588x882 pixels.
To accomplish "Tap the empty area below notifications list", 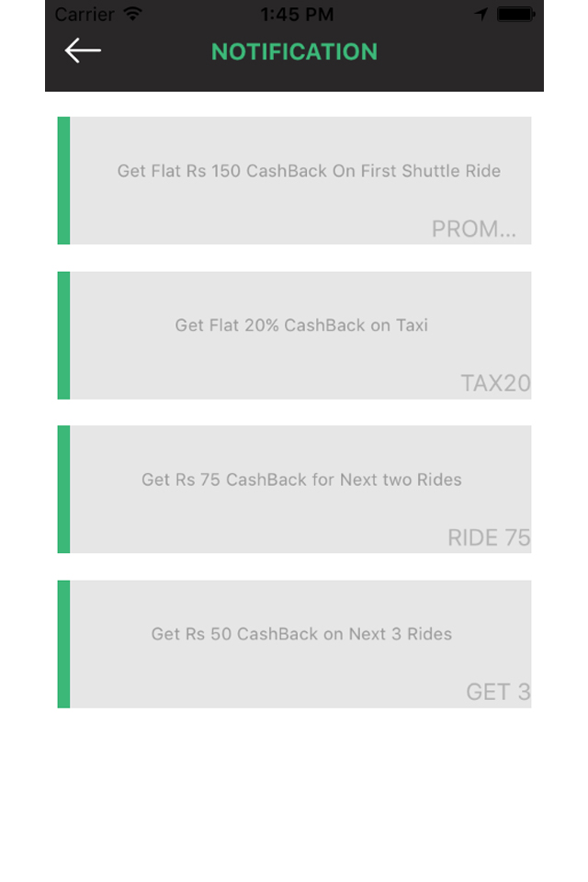I will tap(294, 793).
